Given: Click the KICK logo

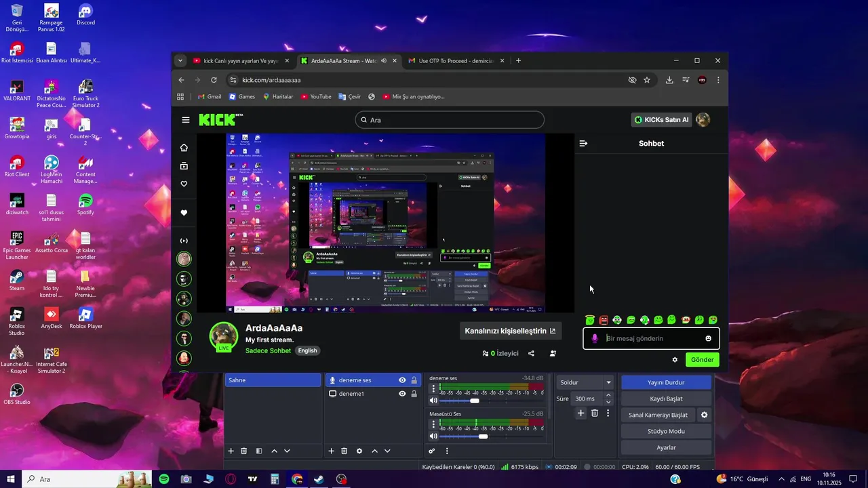Looking at the screenshot, I should (220, 120).
